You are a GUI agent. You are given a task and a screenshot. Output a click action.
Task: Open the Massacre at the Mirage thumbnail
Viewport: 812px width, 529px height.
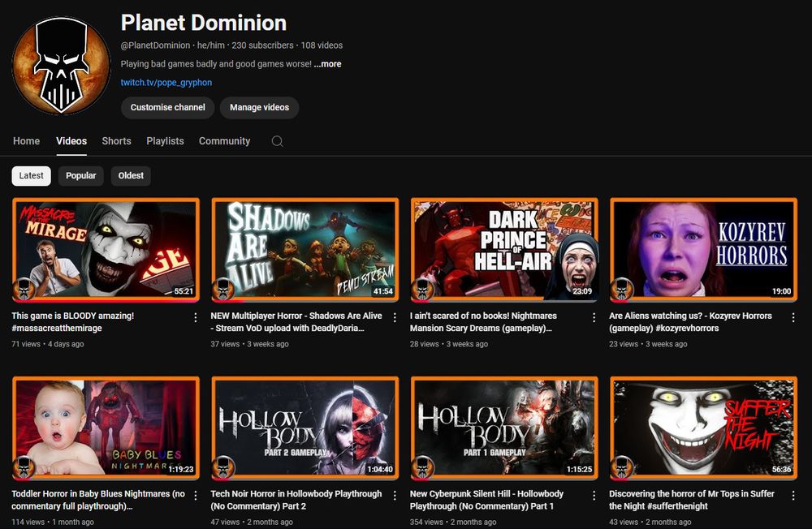click(x=106, y=249)
